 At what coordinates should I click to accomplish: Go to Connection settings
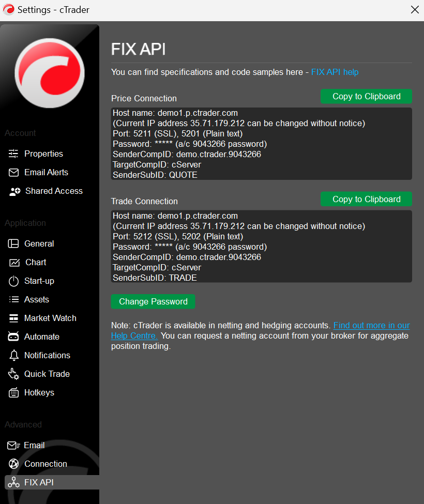tap(46, 464)
